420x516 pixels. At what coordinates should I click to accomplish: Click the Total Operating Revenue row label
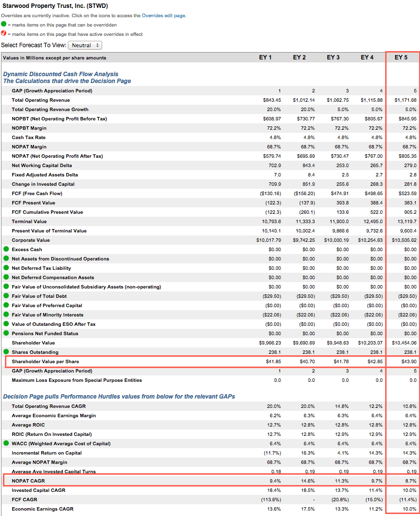(41, 100)
